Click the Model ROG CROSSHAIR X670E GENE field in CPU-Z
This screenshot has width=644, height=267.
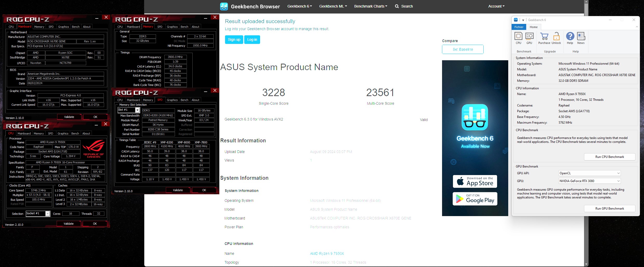[52, 41]
